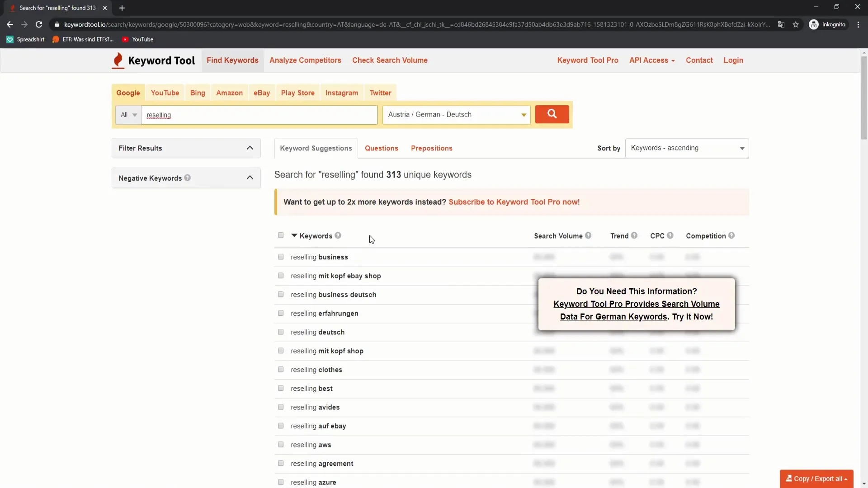868x488 pixels.
Task: Select the Twitter platform tab
Action: [x=380, y=93]
